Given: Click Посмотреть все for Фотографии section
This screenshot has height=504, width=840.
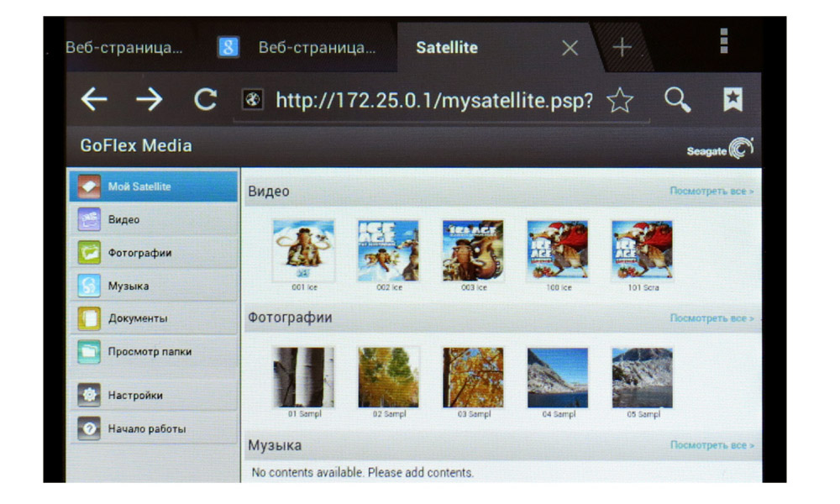Looking at the screenshot, I should pyautogui.click(x=711, y=318).
